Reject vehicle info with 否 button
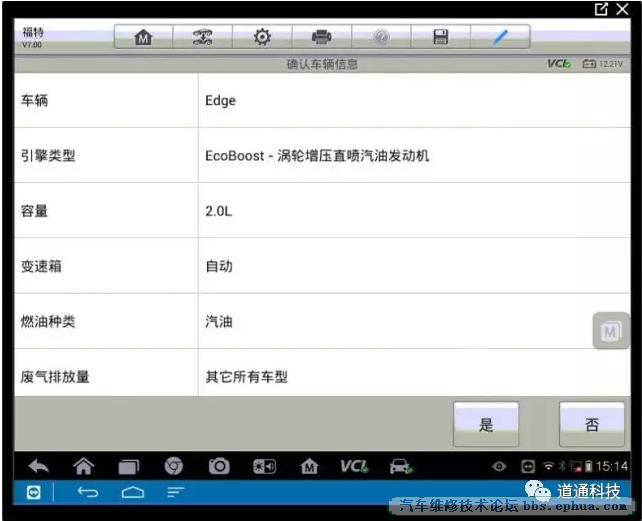Viewport: 642px width, 521px height. click(x=592, y=424)
